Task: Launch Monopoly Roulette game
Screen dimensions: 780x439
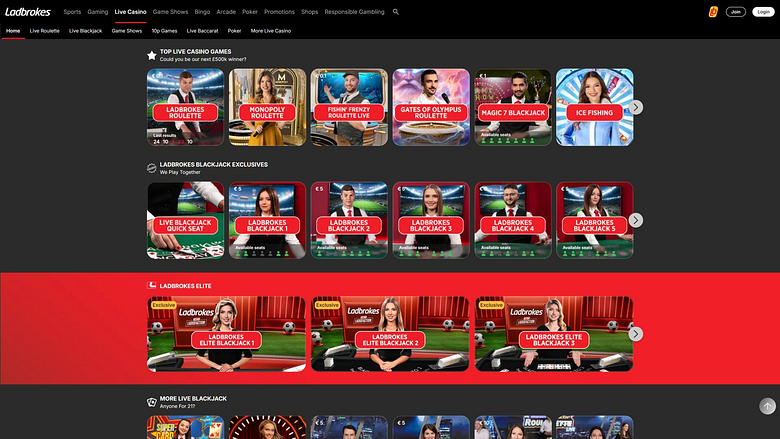Action: [x=267, y=107]
